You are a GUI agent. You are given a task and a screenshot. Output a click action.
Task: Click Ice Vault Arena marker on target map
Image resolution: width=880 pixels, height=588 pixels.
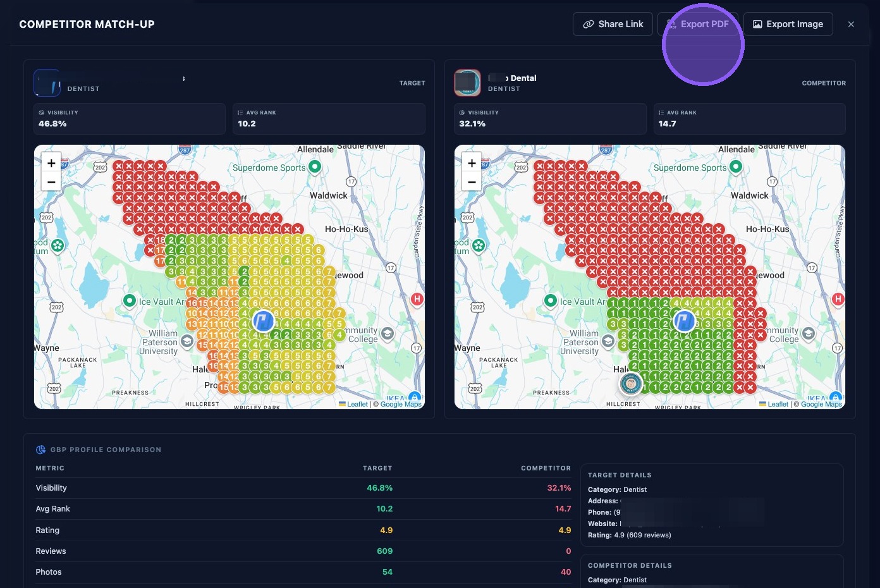pos(130,301)
